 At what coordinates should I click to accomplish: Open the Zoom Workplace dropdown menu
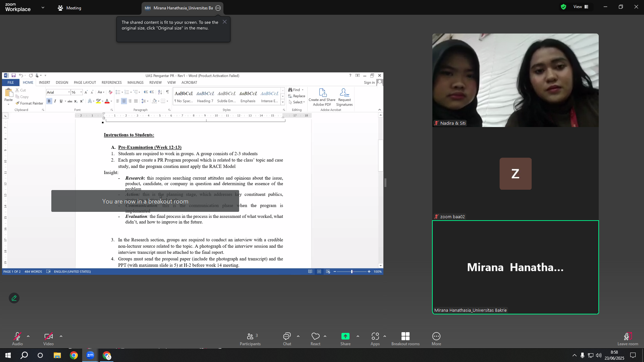(43, 7)
